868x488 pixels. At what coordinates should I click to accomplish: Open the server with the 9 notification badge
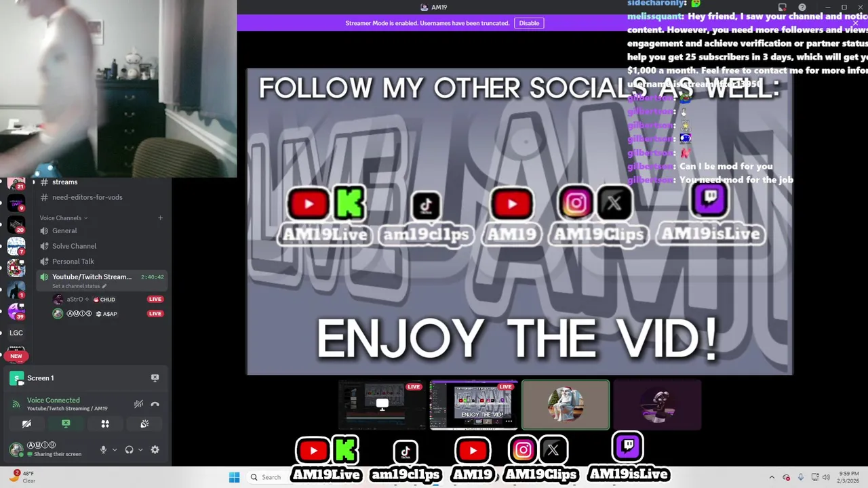click(x=16, y=203)
